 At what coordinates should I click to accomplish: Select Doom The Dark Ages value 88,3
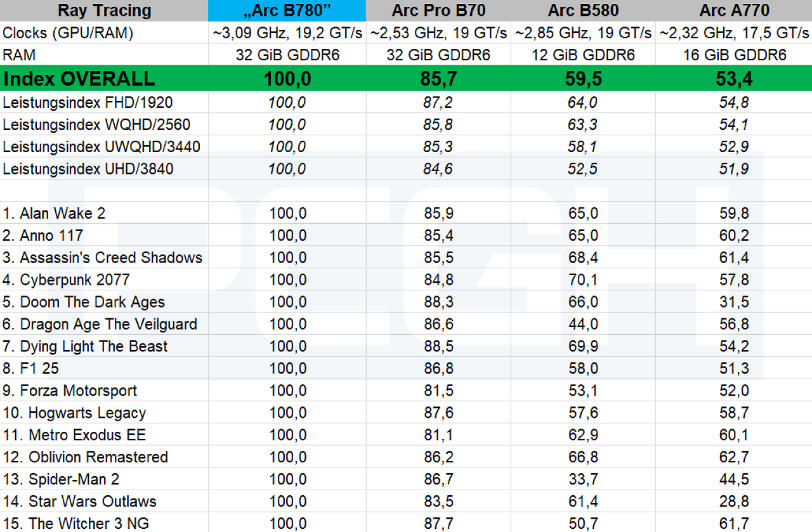438,302
